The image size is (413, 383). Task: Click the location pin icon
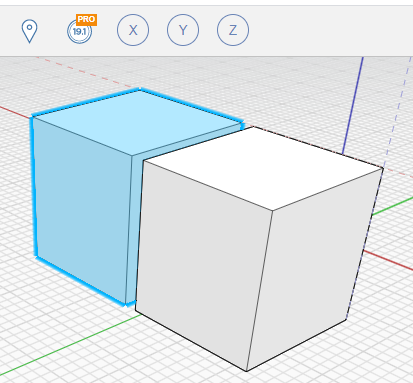pyautogui.click(x=29, y=31)
